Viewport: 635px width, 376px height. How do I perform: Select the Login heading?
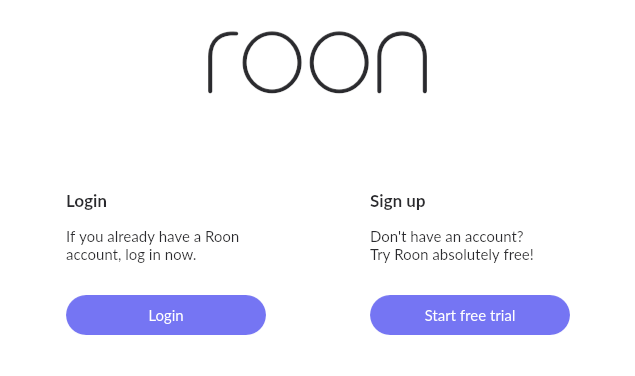tap(86, 201)
